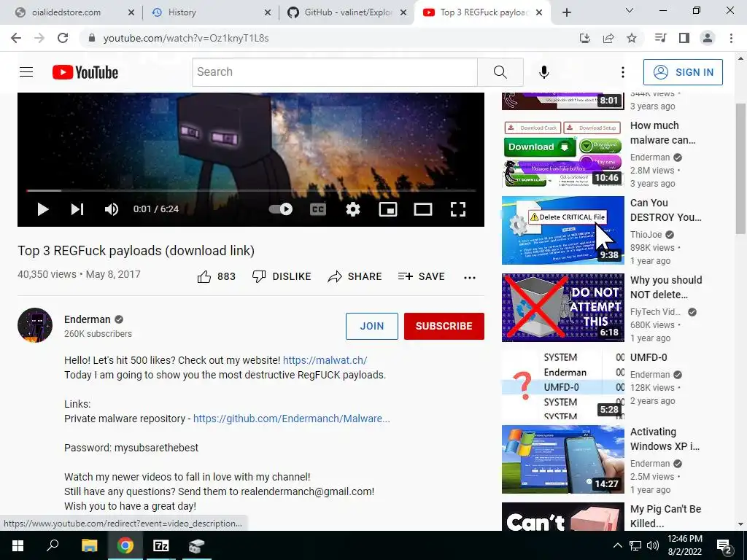The width and height of the screenshot is (747, 560).
Task: Click the Sign In button
Action: 683,72
